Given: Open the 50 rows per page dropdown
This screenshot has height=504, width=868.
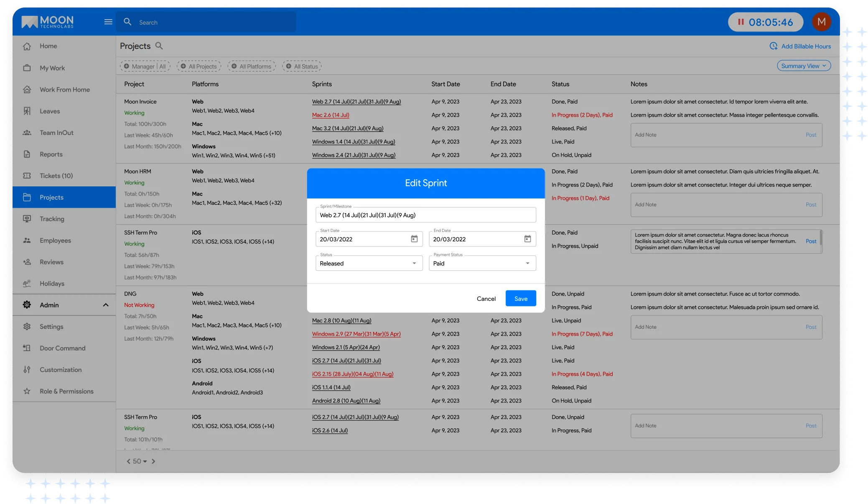Looking at the screenshot, I should point(140,461).
